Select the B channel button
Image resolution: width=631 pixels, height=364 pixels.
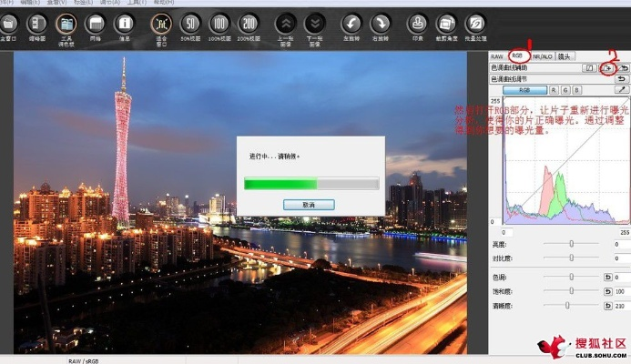coord(576,90)
